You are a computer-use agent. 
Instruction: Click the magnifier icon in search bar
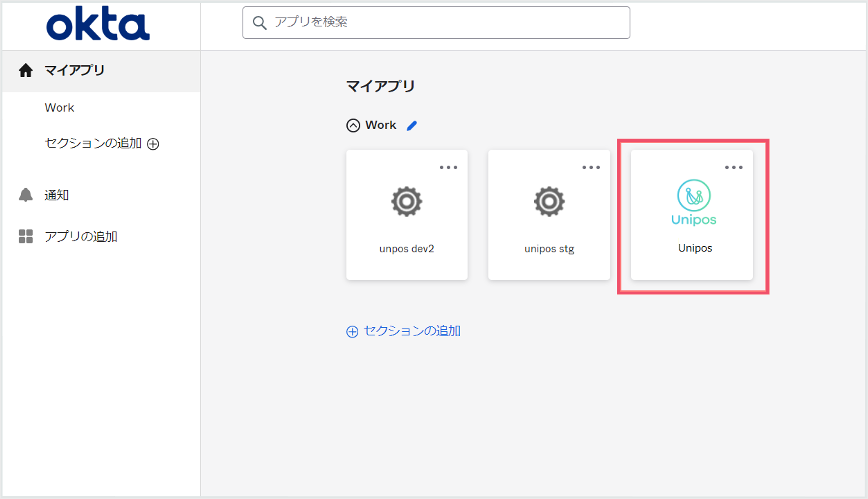click(x=259, y=23)
